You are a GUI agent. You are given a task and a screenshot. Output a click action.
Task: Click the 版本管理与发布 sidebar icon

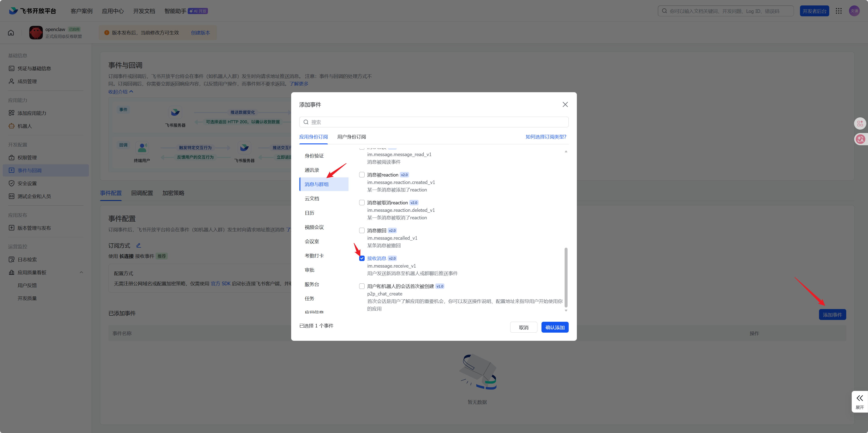tap(12, 228)
